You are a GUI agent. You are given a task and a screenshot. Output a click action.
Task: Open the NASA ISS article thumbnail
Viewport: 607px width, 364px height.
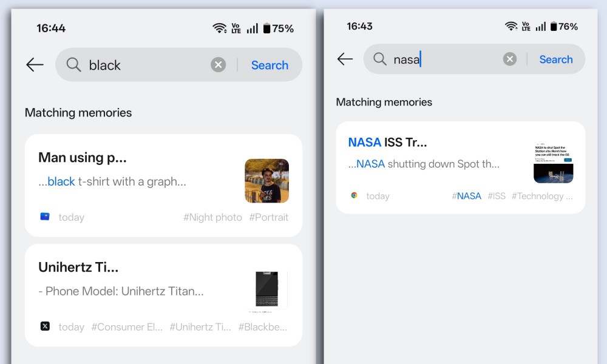click(554, 163)
